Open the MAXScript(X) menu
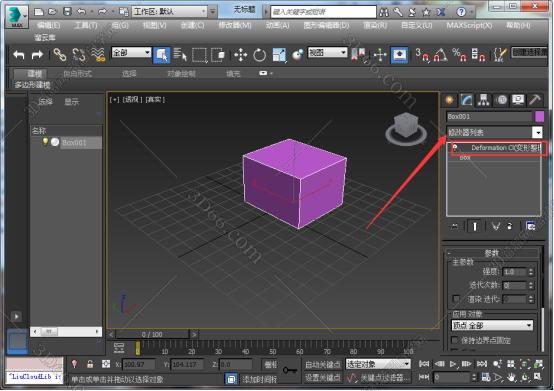The width and height of the screenshot is (554, 391). pyautogui.click(x=469, y=25)
